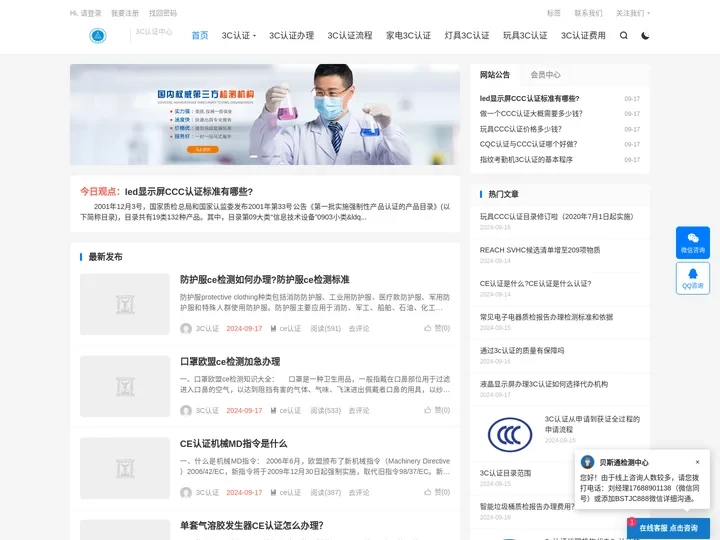
Task: Click the 在线客服 点击咨询 button
Action: 668,528
